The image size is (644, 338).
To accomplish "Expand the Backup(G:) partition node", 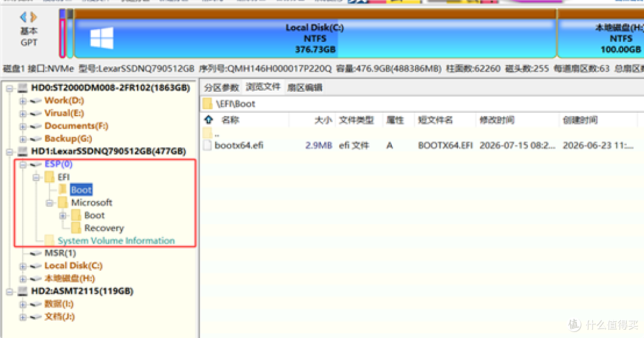I will point(23,139).
